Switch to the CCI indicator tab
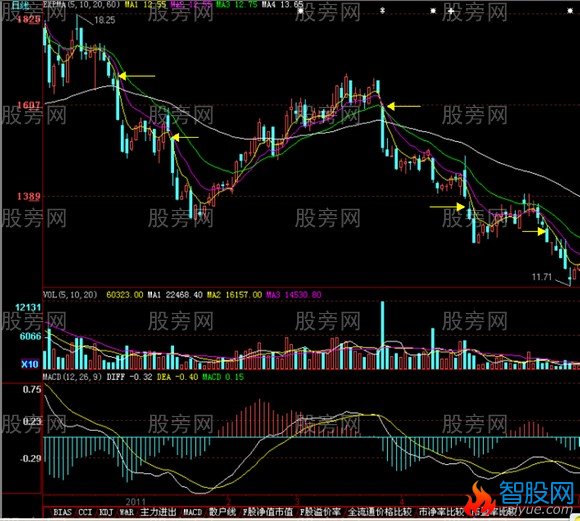580x521 pixels. [85, 512]
